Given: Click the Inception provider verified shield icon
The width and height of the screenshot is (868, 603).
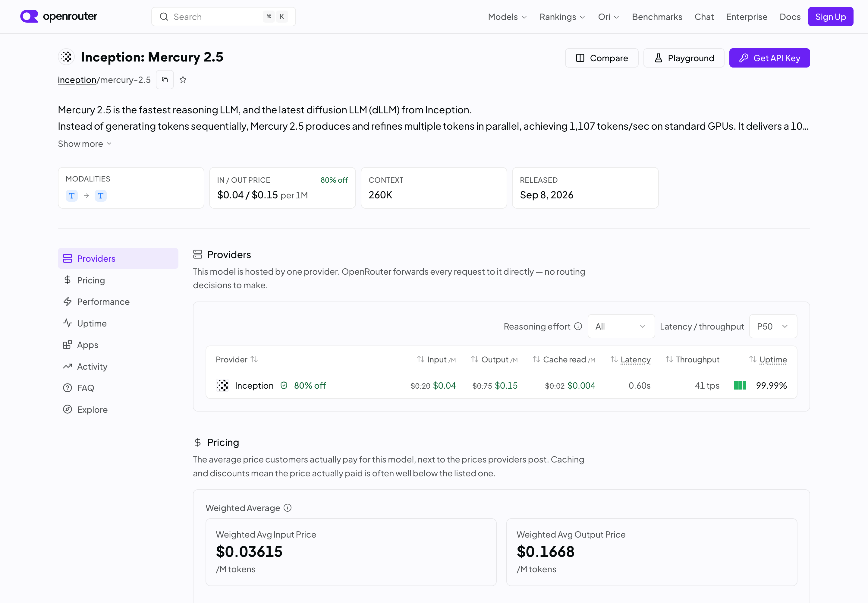Looking at the screenshot, I should (284, 385).
